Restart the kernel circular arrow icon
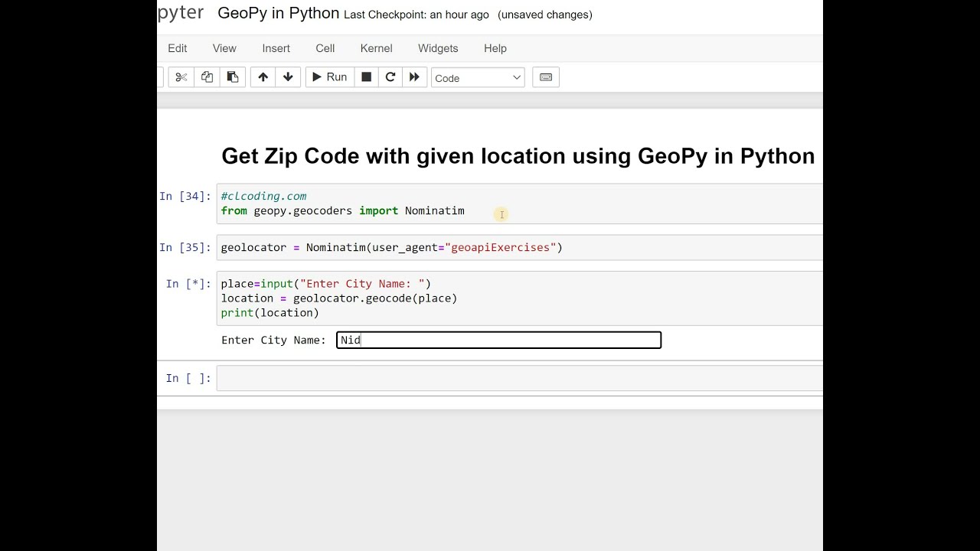 (x=390, y=77)
